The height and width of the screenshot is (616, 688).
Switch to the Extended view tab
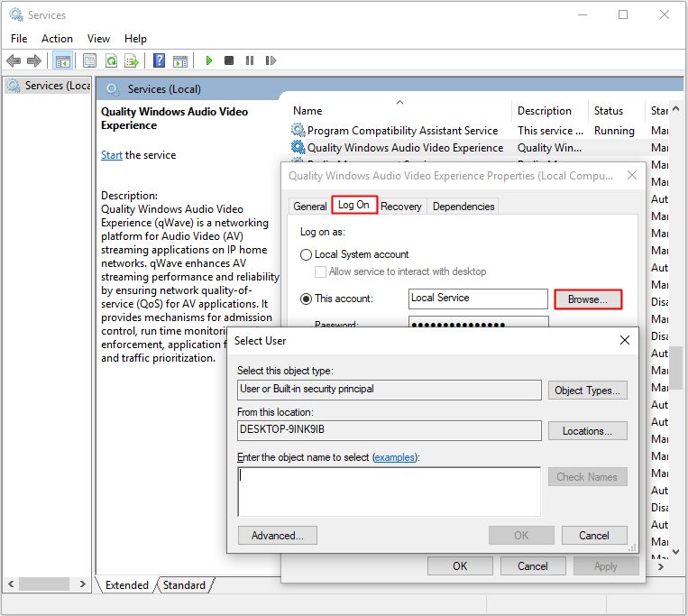[127, 585]
